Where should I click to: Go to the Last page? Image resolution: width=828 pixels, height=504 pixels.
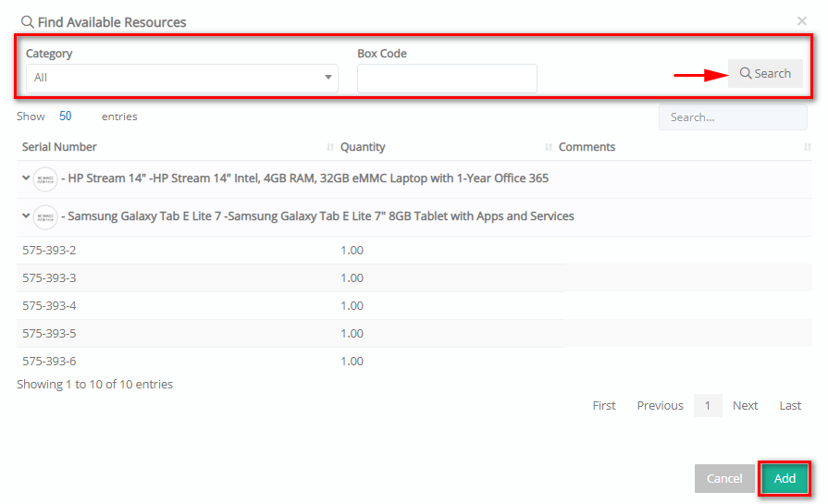pyautogui.click(x=790, y=405)
